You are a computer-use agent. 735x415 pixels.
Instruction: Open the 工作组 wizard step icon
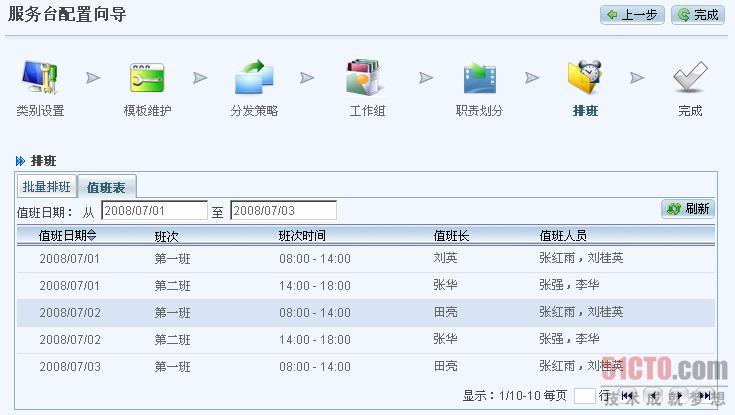[x=364, y=77]
